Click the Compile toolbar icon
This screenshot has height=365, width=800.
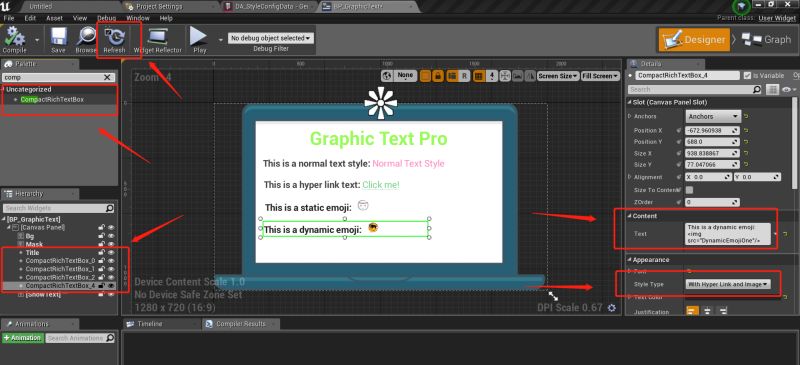(x=14, y=37)
